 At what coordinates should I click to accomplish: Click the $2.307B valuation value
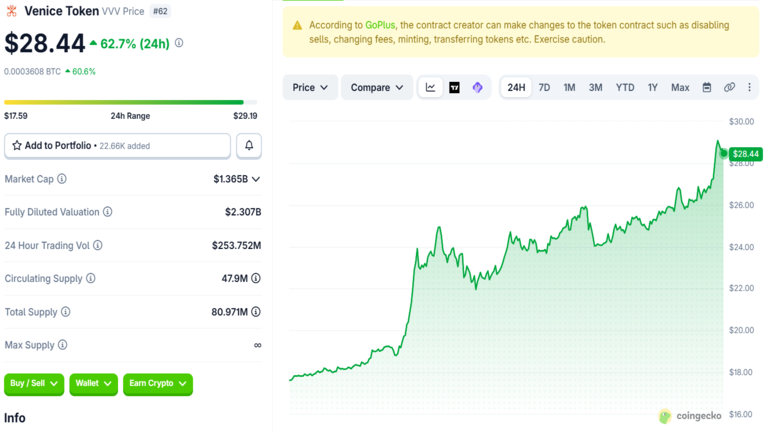coord(243,212)
